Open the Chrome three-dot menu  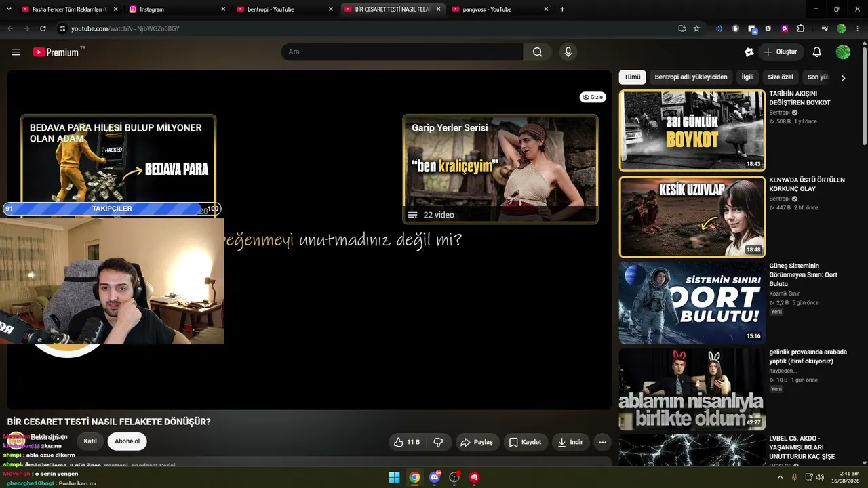coord(858,28)
